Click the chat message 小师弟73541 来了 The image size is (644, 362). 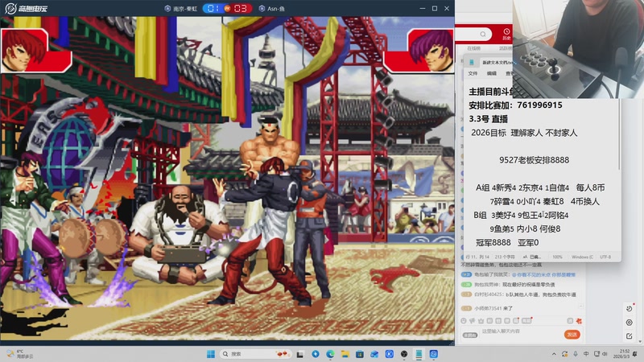[493, 308]
